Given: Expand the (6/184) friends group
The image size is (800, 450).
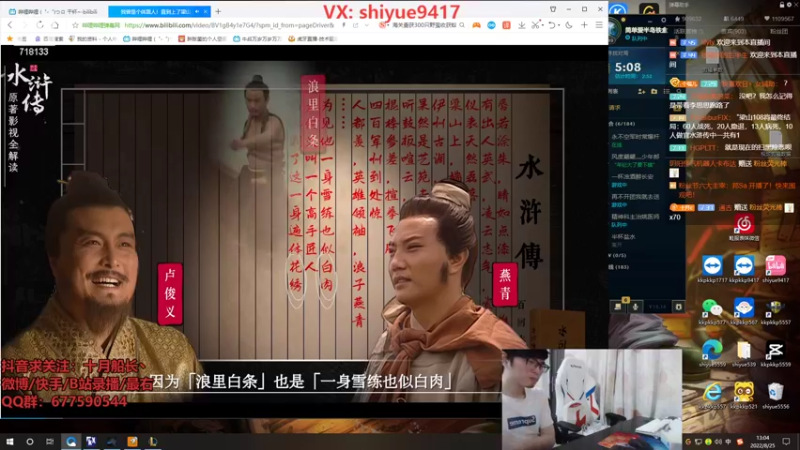Looking at the screenshot, I should click(x=622, y=124).
